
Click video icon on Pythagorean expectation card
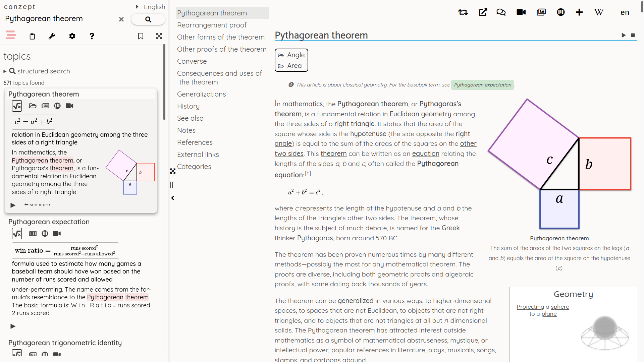click(x=57, y=234)
